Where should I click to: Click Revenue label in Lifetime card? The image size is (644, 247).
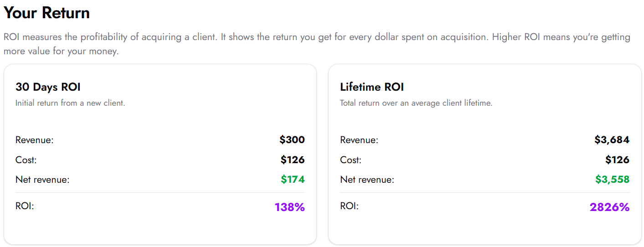(x=359, y=140)
